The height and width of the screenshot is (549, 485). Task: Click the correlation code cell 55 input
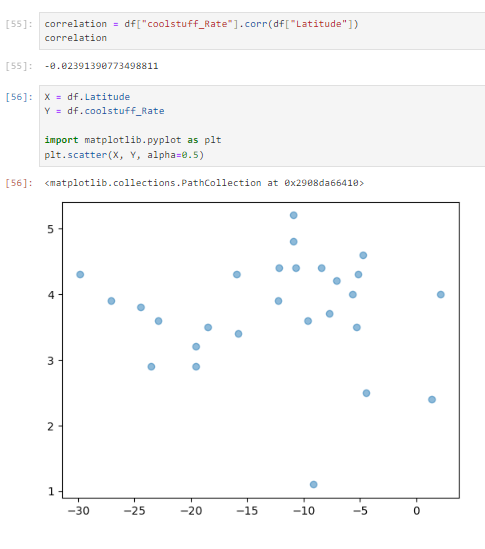[262, 31]
